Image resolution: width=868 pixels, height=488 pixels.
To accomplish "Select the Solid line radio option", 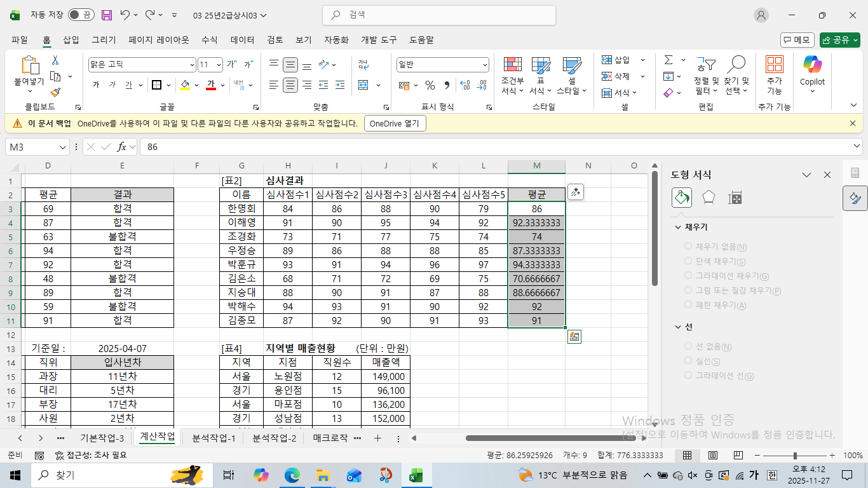I will 688,361.
